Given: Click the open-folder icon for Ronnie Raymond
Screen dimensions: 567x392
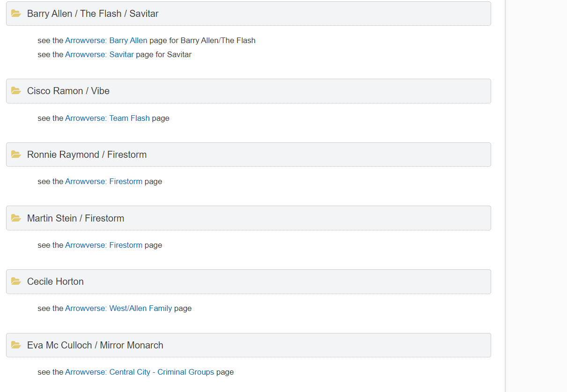Looking at the screenshot, I should click(16, 155).
